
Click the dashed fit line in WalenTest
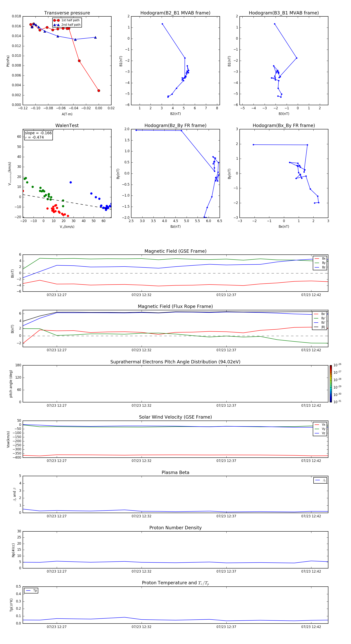click(x=67, y=202)
